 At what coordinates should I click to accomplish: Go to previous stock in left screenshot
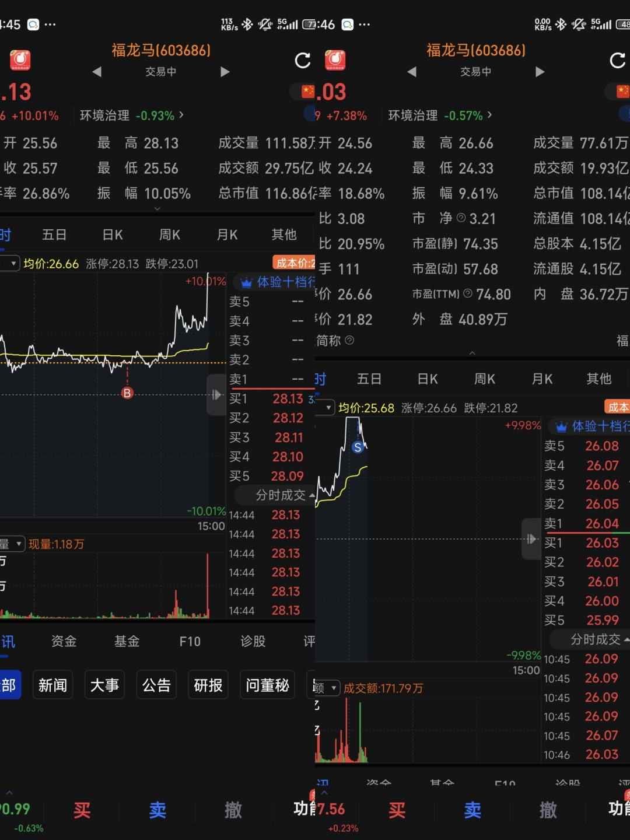(x=97, y=72)
